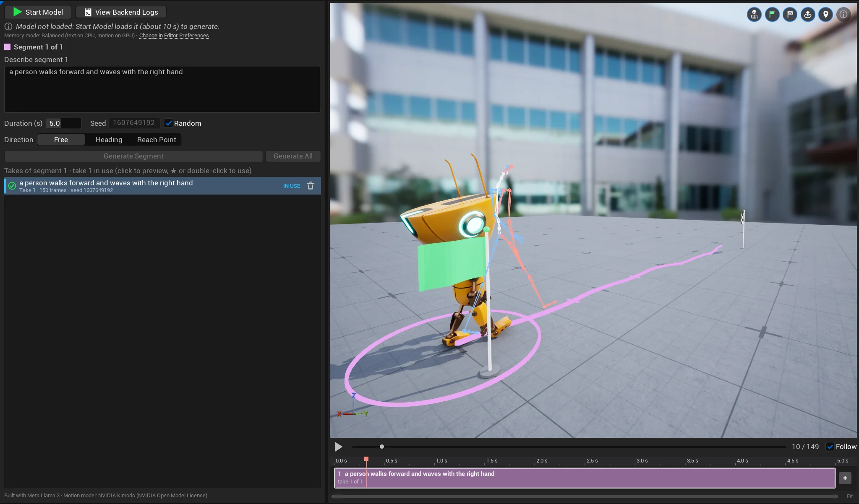The height and width of the screenshot is (504, 859).
Task: Open View Backend Logs
Action: (121, 12)
